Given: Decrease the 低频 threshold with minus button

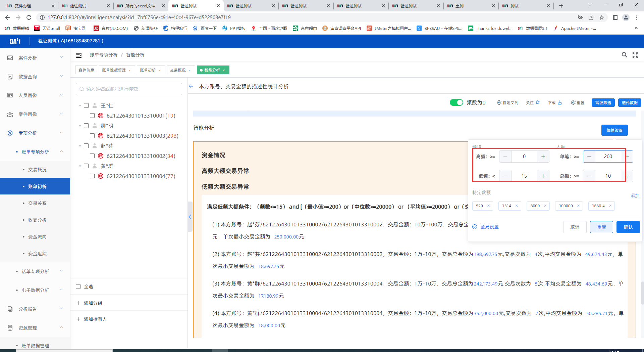Looking at the screenshot, I should tap(505, 176).
